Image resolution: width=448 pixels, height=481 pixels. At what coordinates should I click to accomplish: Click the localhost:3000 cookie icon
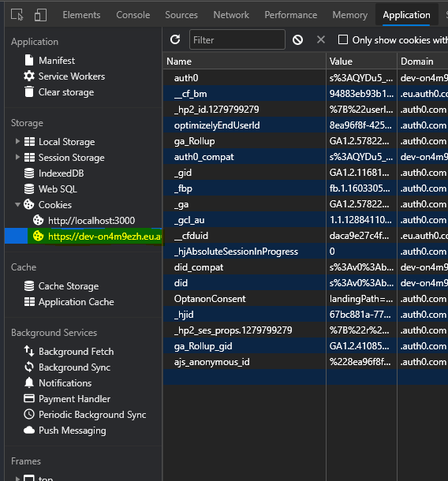click(39, 220)
